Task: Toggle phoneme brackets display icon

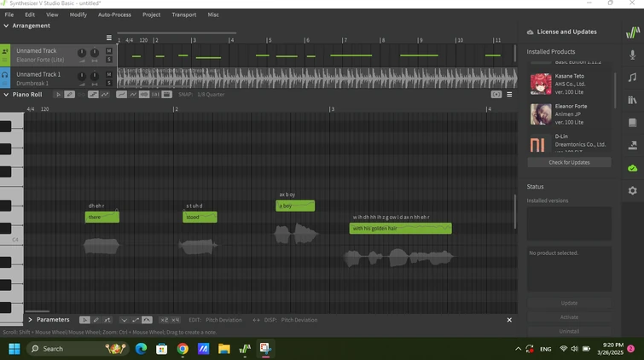Action: click(x=155, y=95)
